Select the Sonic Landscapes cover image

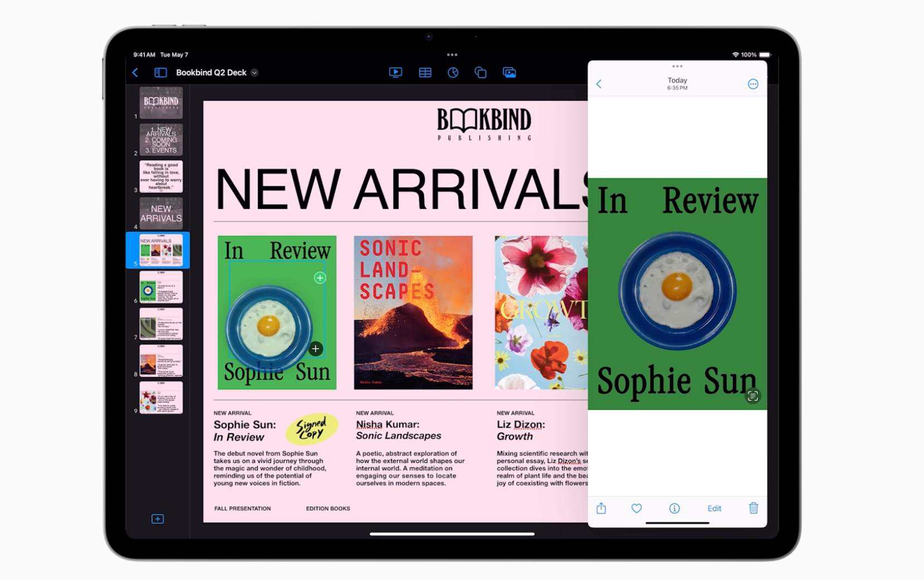[x=413, y=312]
